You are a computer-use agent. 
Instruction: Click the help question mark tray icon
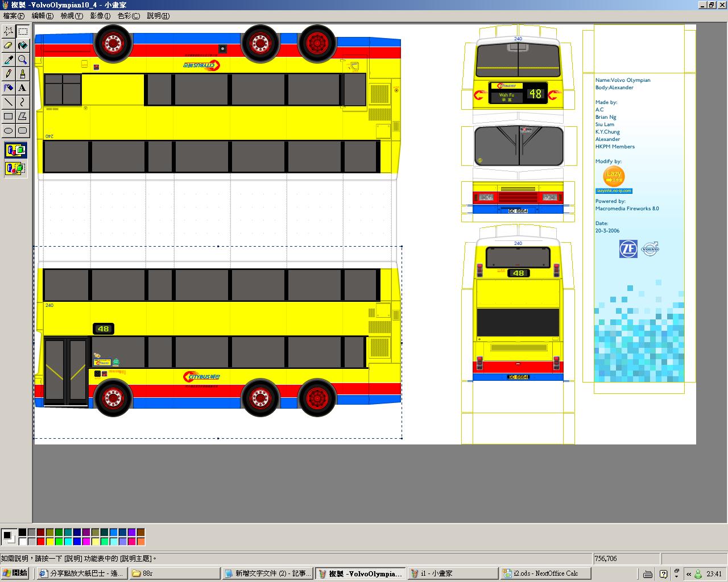coord(663,573)
